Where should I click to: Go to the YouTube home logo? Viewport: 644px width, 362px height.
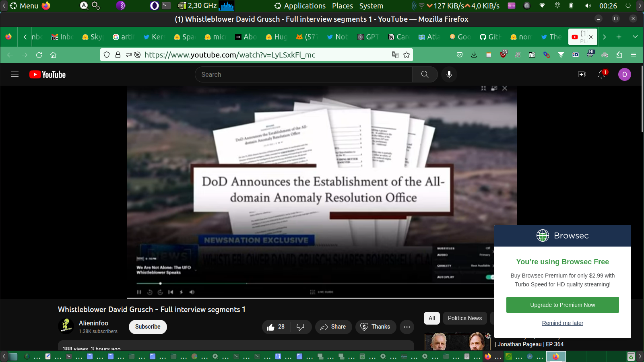click(x=47, y=74)
